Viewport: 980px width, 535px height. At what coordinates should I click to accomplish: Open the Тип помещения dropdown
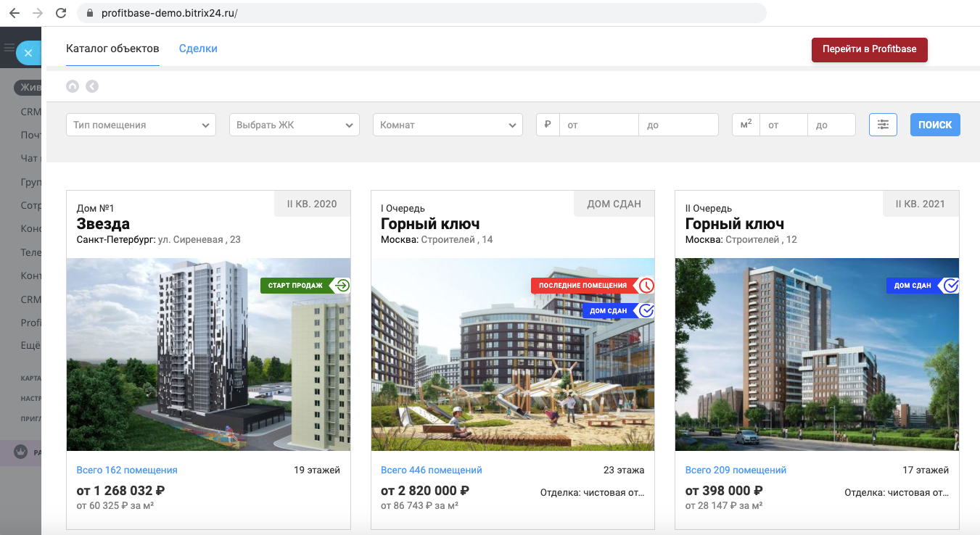(x=141, y=125)
